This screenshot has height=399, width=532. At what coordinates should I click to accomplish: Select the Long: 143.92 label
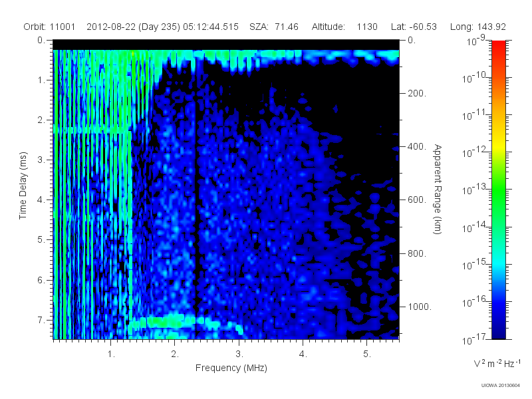pyautogui.click(x=478, y=27)
